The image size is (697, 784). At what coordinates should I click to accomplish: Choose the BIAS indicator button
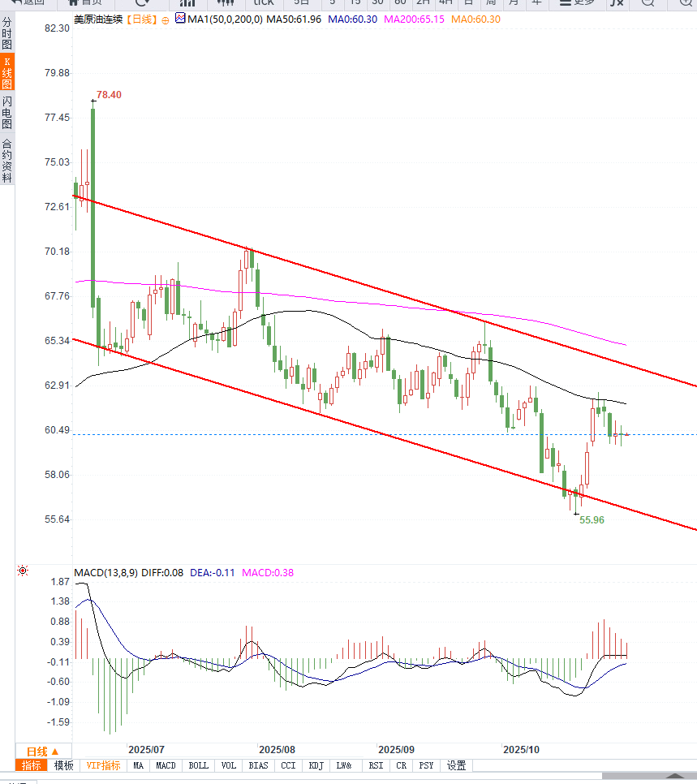[x=259, y=765]
